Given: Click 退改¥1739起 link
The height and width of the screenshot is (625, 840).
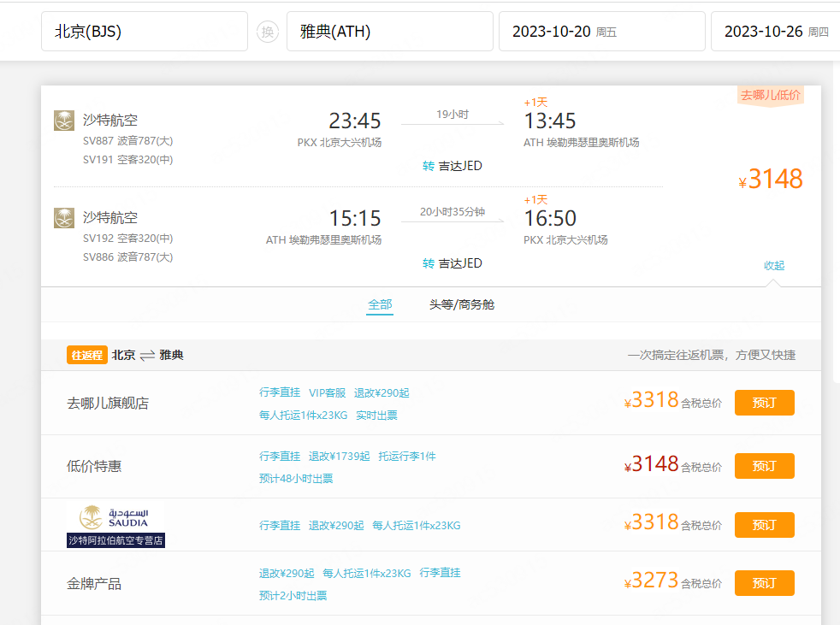Looking at the screenshot, I should 339,457.
